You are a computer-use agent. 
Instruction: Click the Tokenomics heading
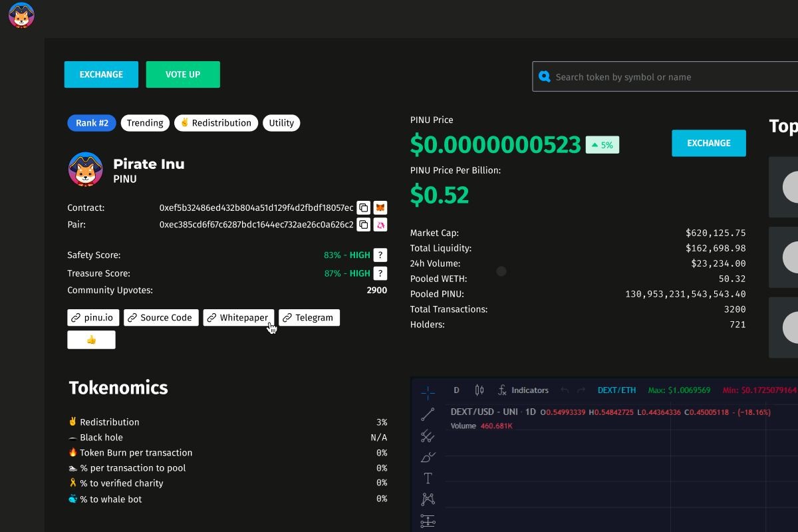coord(118,388)
